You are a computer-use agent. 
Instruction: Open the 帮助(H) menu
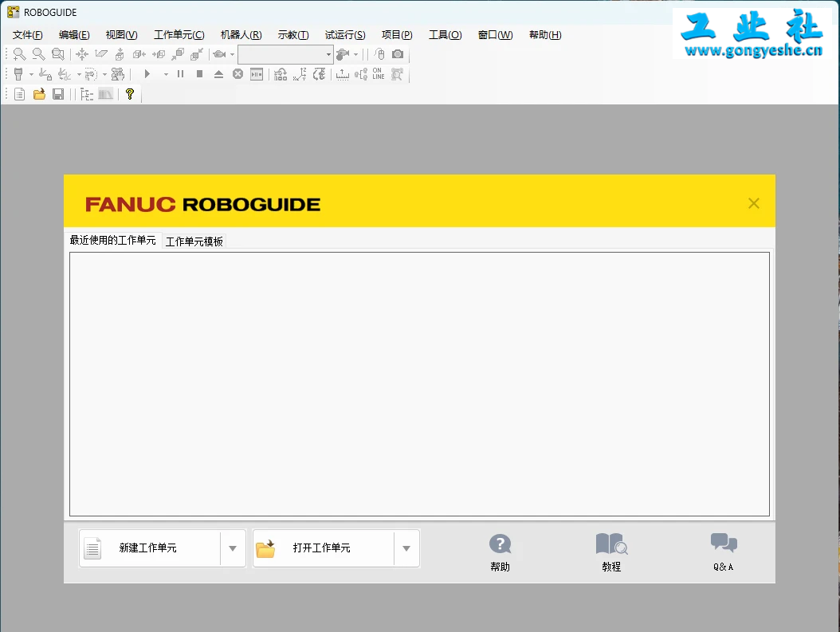pyautogui.click(x=545, y=35)
